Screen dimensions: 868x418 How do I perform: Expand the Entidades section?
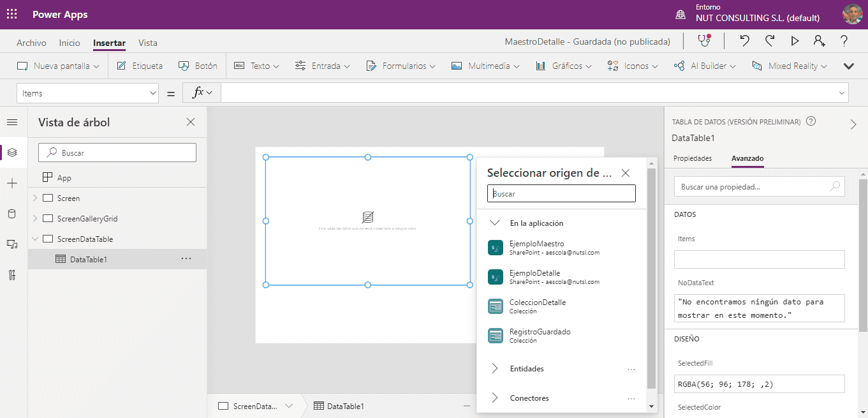tap(494, 369)
